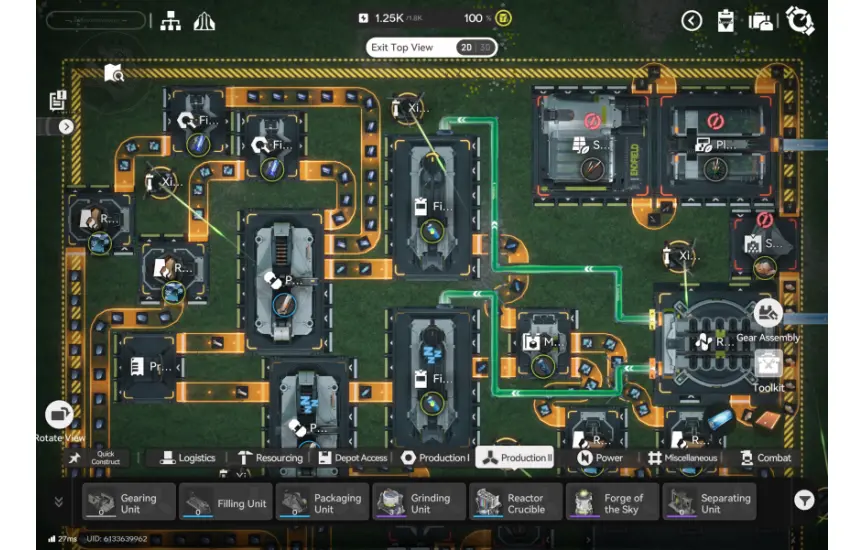
Task: Click the rotating gear sync icon at top right
Action: point(800,21)
